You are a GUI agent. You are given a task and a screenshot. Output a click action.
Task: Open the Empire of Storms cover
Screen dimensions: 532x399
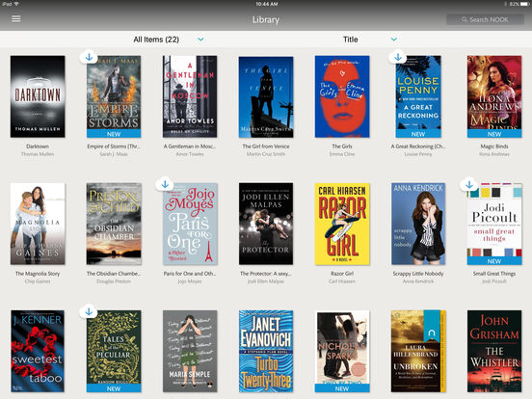[114, 96]
